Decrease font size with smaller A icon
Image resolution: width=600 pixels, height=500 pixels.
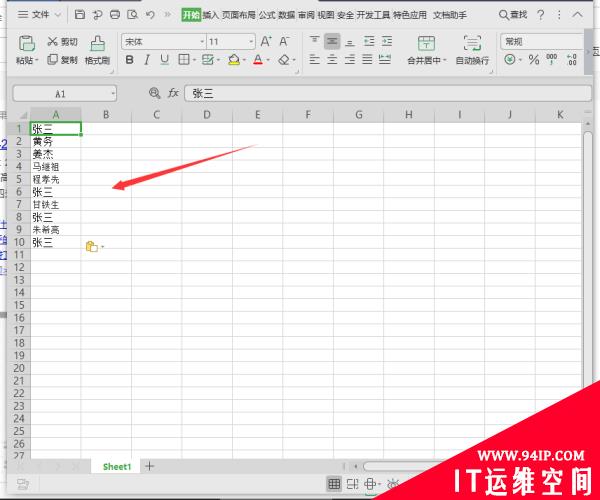coord(284,41)
